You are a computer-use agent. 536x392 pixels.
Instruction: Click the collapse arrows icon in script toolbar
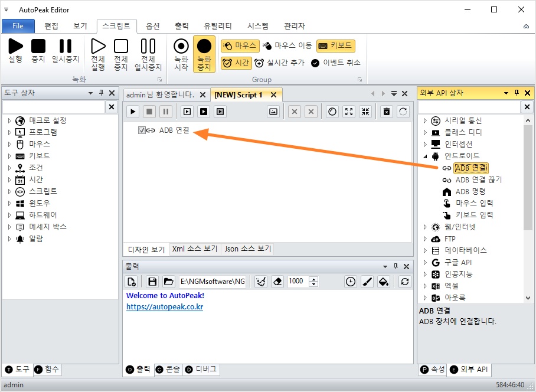coord(365,112)
